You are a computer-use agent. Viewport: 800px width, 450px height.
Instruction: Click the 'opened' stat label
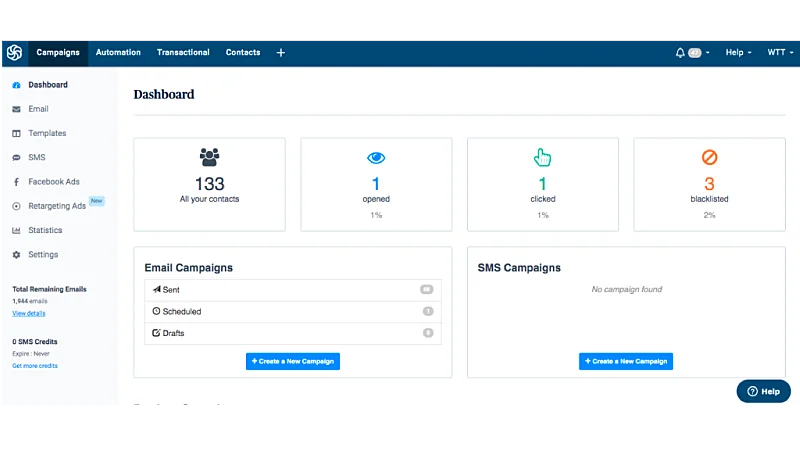coord(376,199)
